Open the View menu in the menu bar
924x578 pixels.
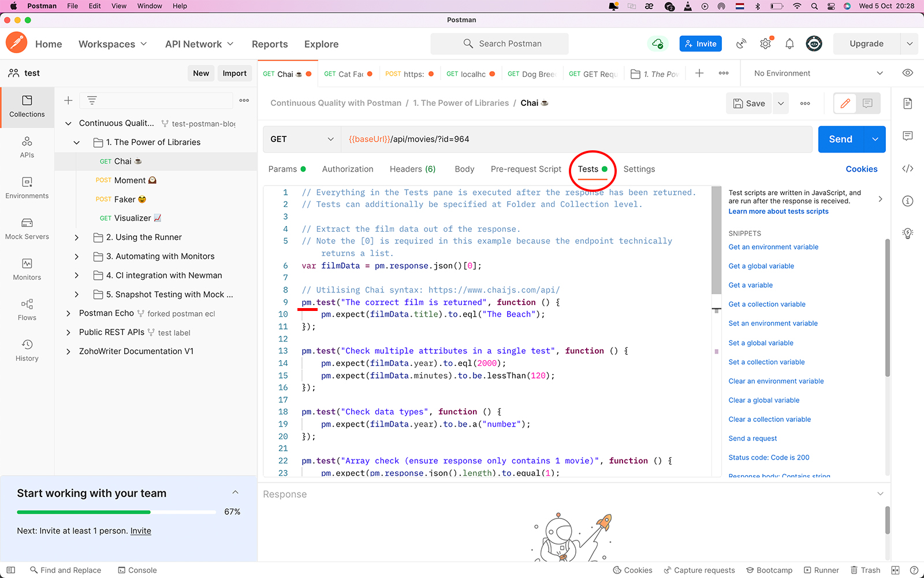point(119,6)
